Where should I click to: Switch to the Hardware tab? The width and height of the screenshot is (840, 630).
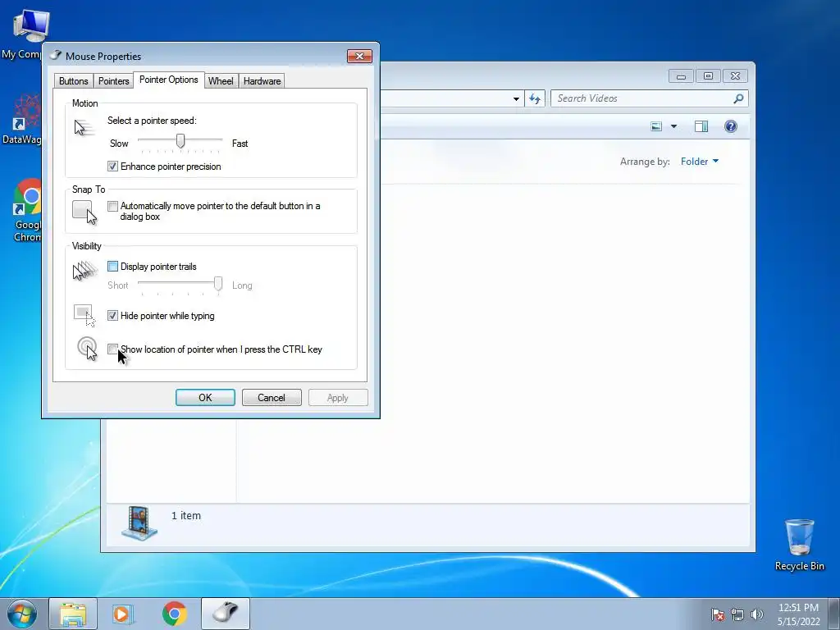(x=262, y=81)
